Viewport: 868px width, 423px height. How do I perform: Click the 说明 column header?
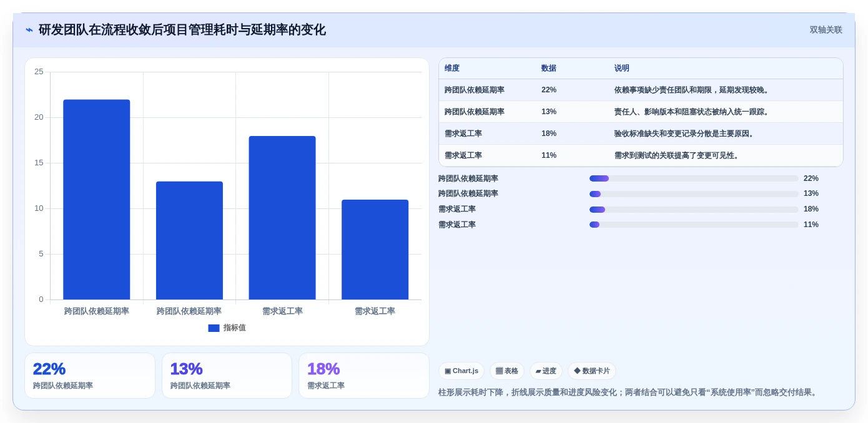622,69
